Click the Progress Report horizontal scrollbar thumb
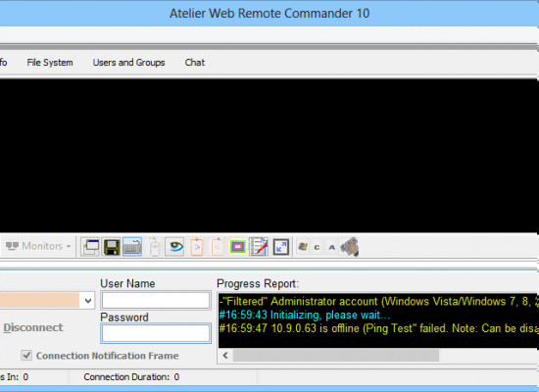The height and width of the screenshot is (392, 539). [336, 355]
